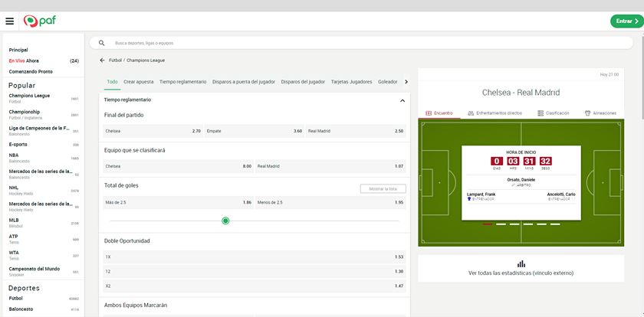Click Champions League in the breadcrumb
Image resolution: width=644 pixels, height=317 pixels.
(146, 60)
